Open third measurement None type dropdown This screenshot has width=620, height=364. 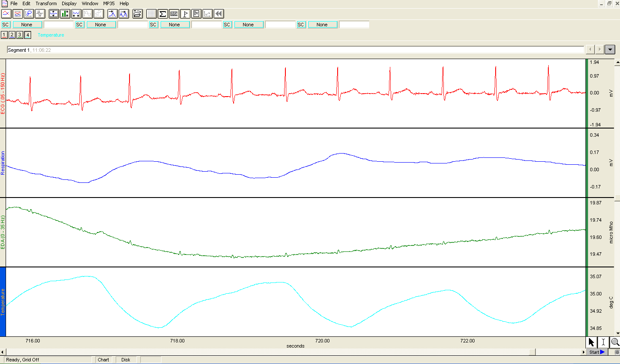pyautogui.click(x=175, y=25)
